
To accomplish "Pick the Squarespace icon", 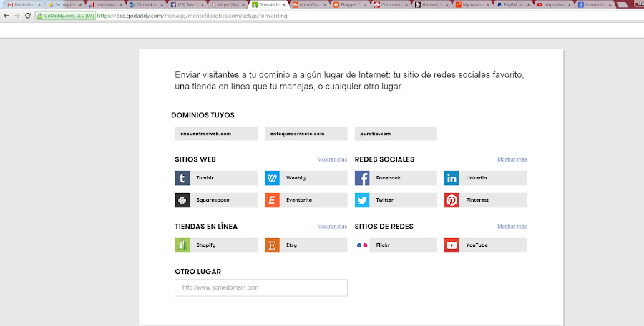I will pos(182,200).
